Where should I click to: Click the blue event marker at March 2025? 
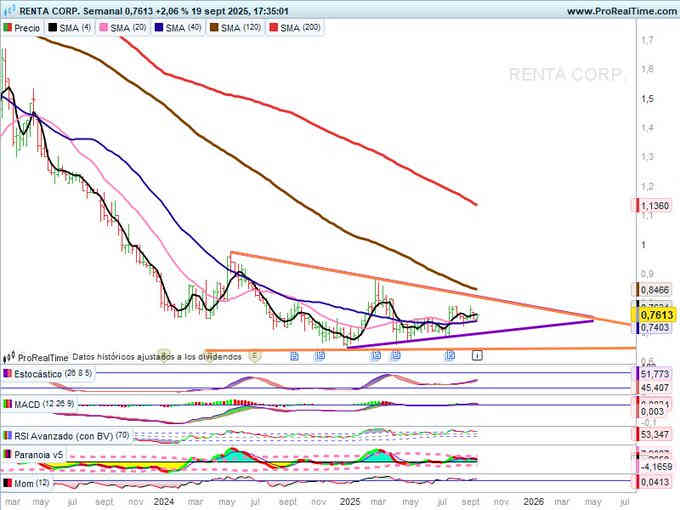pyautogui.click(x=376, y=356)
